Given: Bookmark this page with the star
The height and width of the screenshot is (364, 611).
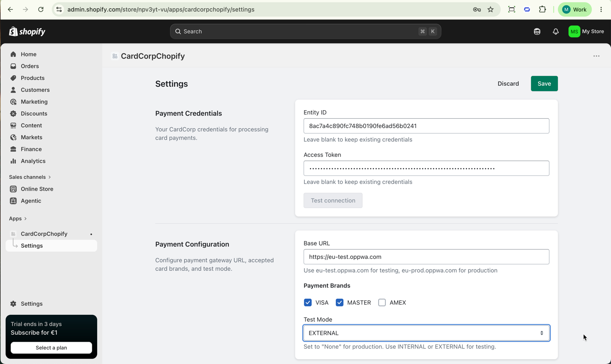Looking at the screenshot, I should (491, 9).
